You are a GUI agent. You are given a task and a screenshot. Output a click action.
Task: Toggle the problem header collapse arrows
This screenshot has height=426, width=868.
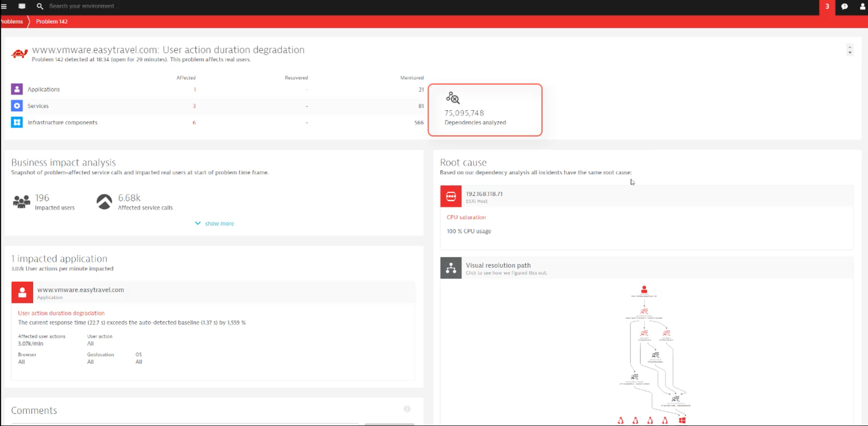(850, 50)
